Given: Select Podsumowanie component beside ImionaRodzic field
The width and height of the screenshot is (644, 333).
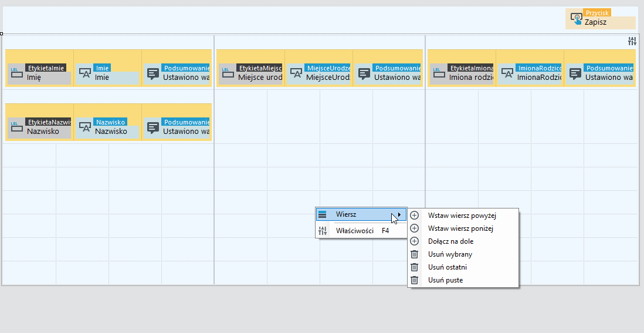Looking at the screenshot, I should click(x=599, y=74).
